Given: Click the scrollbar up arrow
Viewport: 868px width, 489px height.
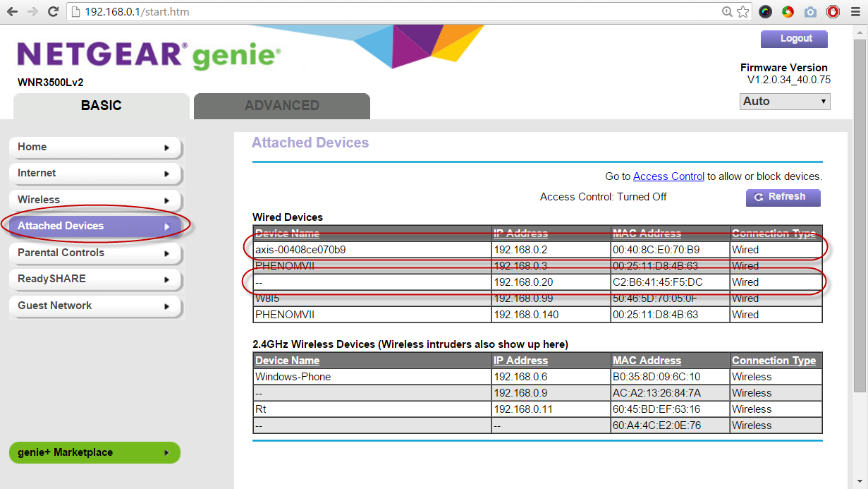Looking at the screenshot, I should coord(860,31).
